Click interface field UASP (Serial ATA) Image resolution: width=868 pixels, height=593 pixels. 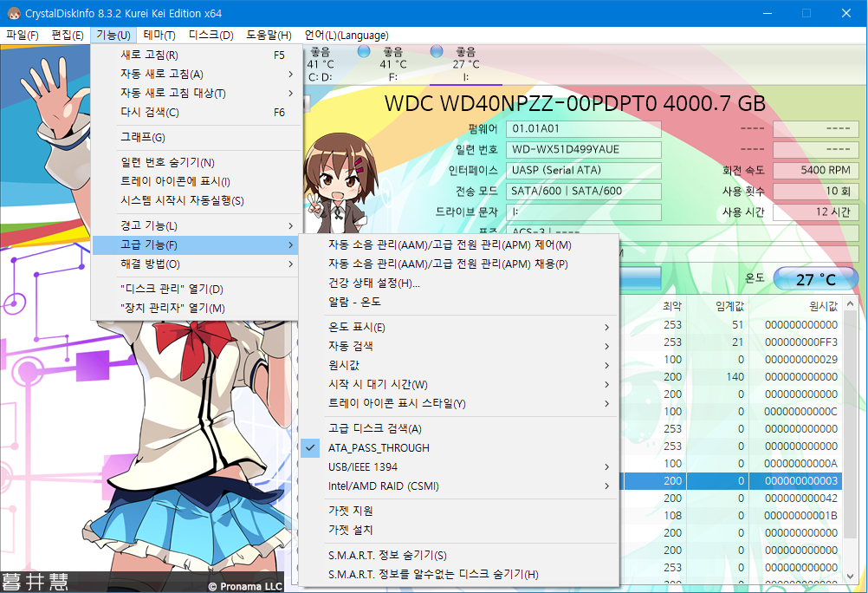coord(584,171)
